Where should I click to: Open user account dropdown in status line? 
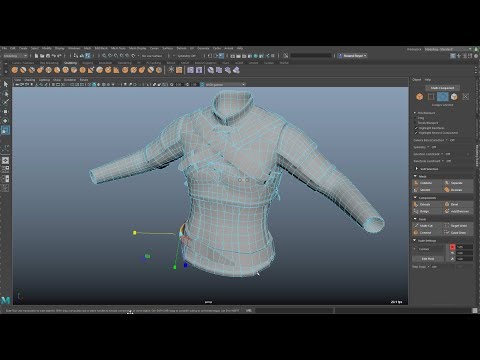click(x=353, y=56)
